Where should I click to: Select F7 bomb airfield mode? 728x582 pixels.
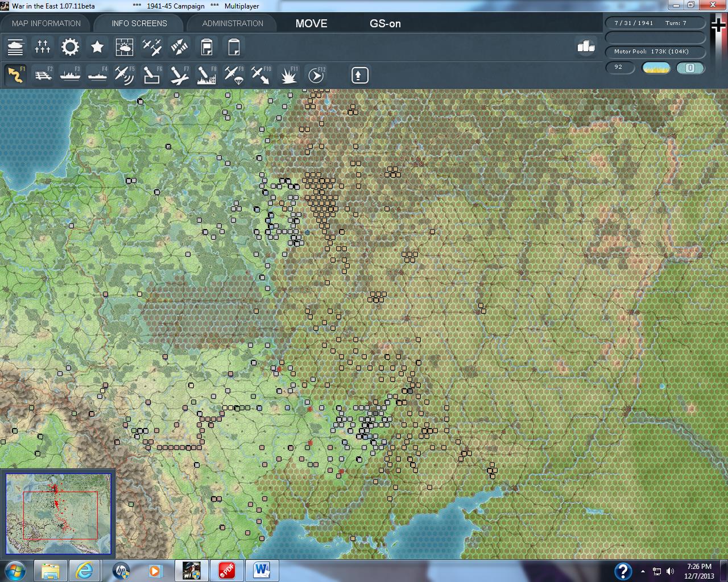tap(179, 75)
